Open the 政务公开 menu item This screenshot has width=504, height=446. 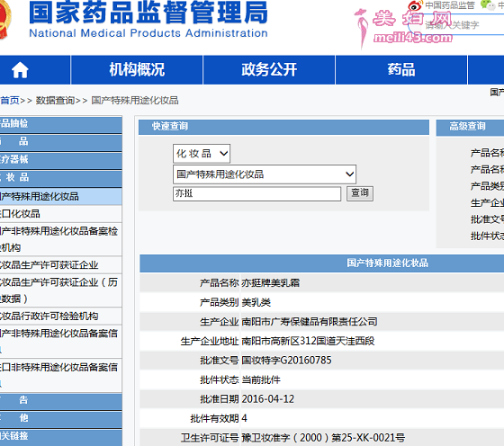(269, 69)
